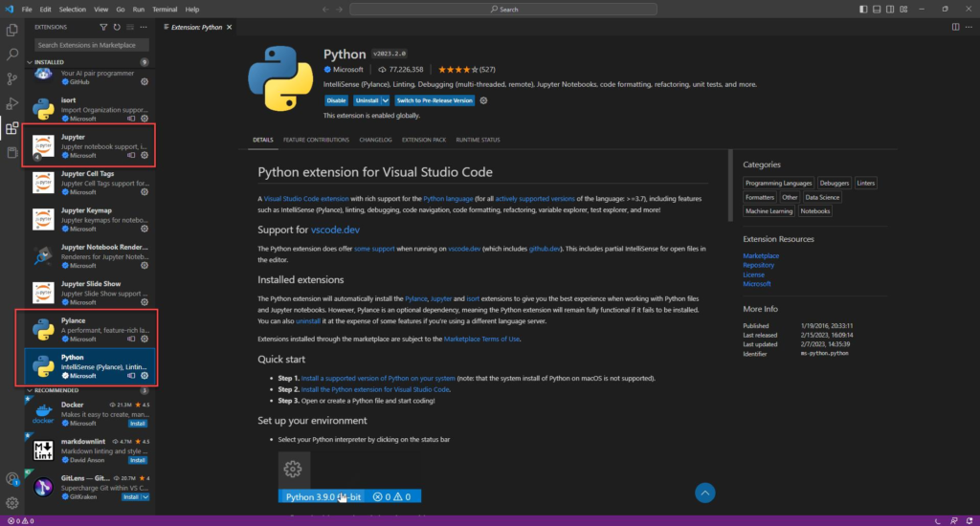Open the Search view in activity bar
Viewport: 980px width, 526px height.
(11, 55)
